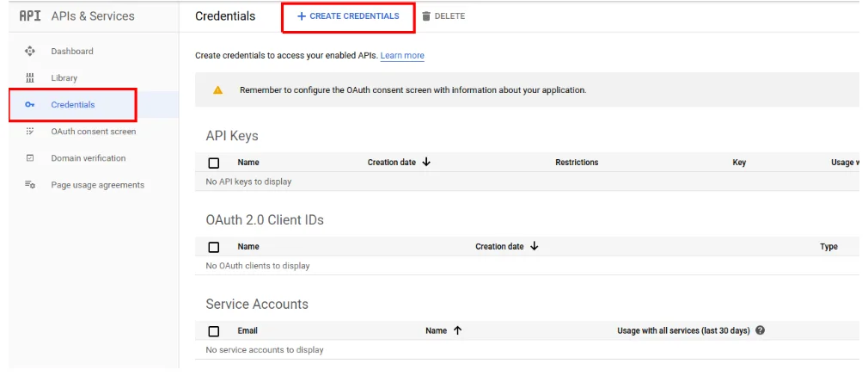Open Page usage agreements
The height and width of the screenshot is (388, 868).
pyautogui.click(x=97, y=185)
